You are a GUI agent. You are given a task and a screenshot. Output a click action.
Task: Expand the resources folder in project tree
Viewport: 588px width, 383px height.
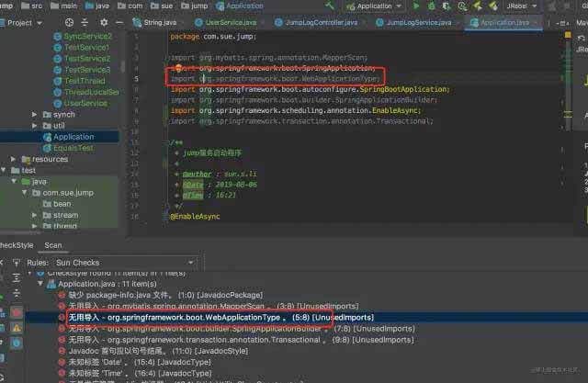14,159
